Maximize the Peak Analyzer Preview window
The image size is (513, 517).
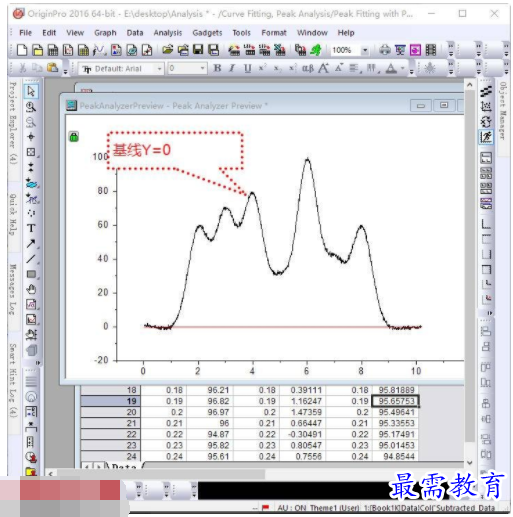coord(444,106)
